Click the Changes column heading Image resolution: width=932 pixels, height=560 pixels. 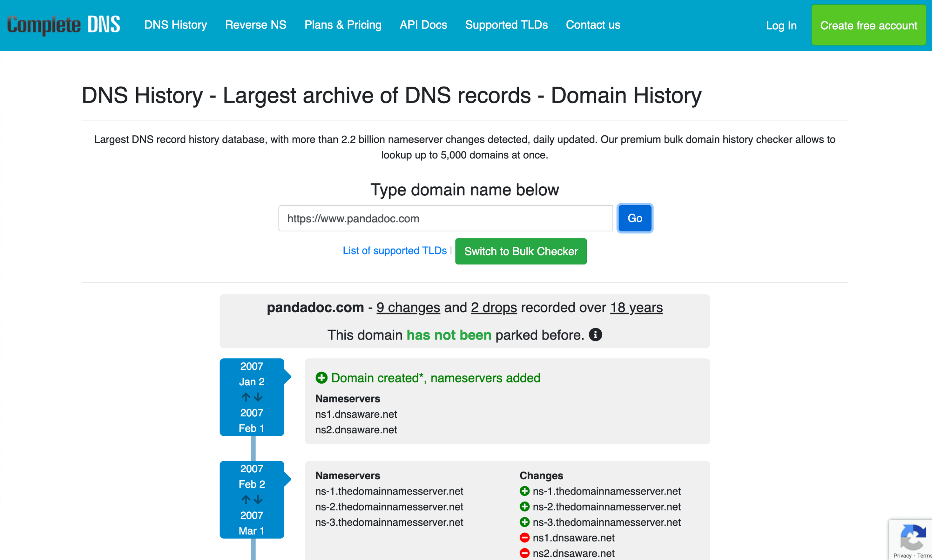(x=541, y=476)
